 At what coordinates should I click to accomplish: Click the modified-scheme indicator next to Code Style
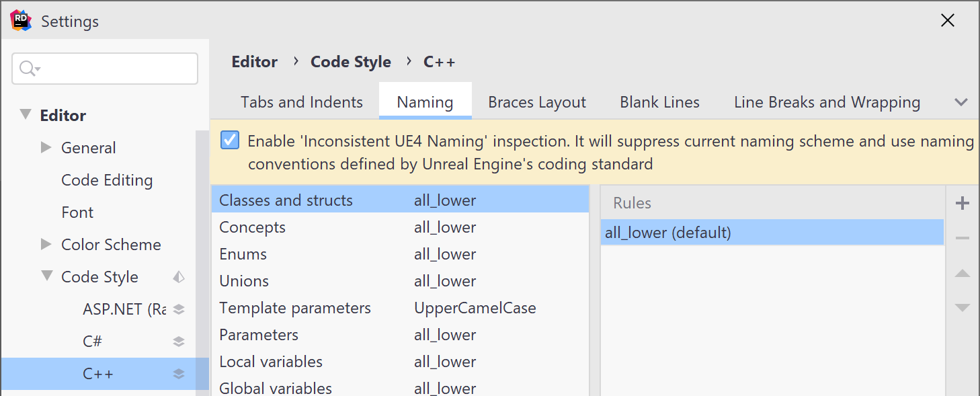click(x=179, y=276)
